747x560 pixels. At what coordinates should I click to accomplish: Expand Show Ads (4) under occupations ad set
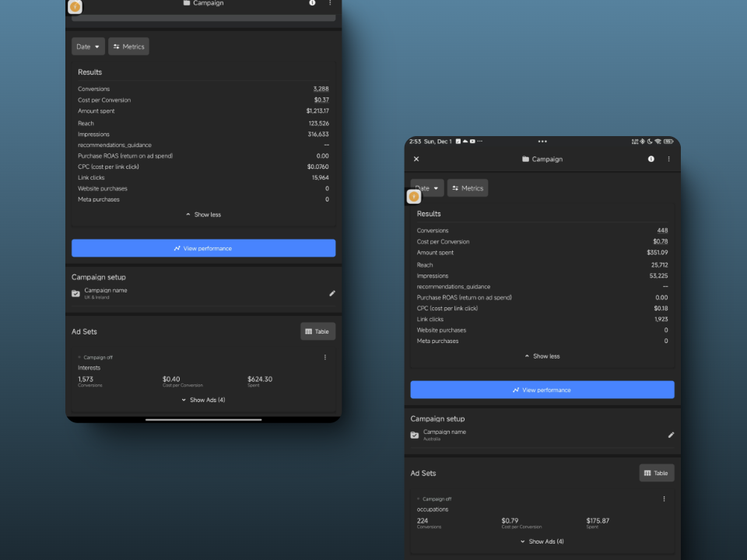point(542,541)
